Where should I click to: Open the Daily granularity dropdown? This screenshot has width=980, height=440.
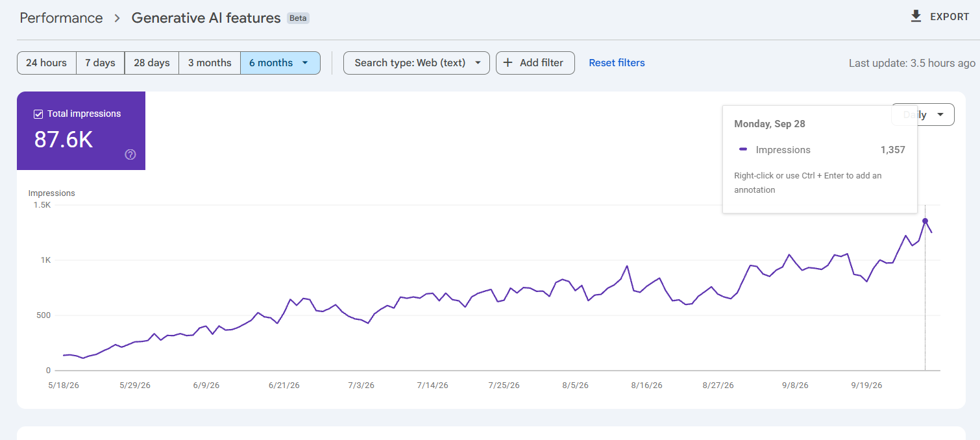tap(923, 114)
